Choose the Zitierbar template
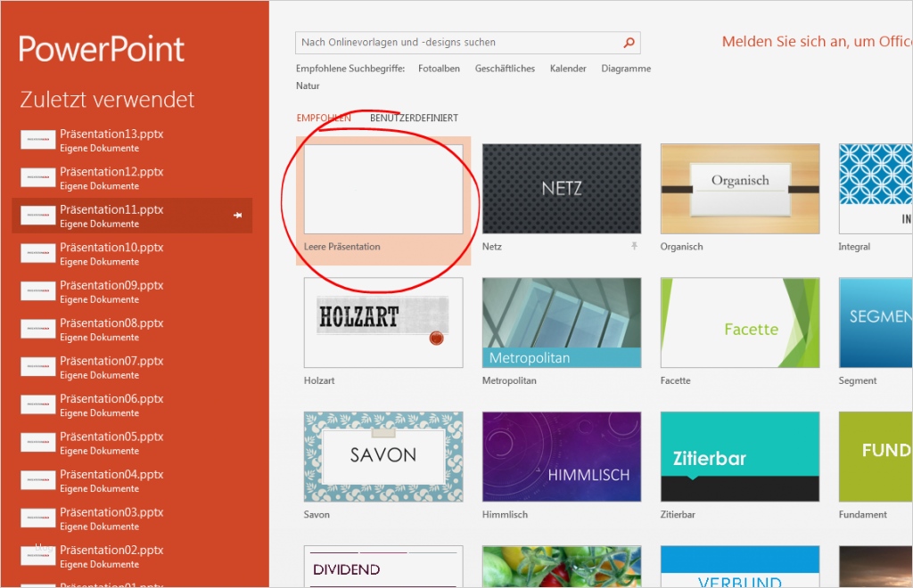This screenshot has width=913, height=588. [738, 455]
